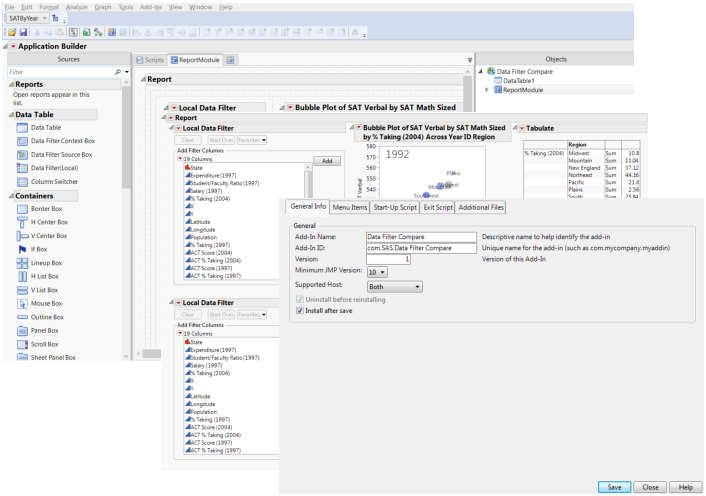Click the Add-In Name input field

[x=421, y=236]
